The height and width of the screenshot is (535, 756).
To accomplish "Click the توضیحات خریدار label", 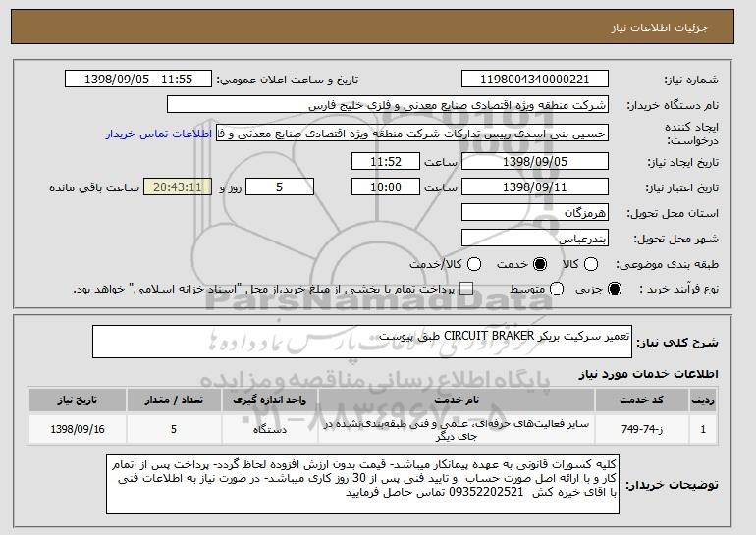I will coord(672,485).
